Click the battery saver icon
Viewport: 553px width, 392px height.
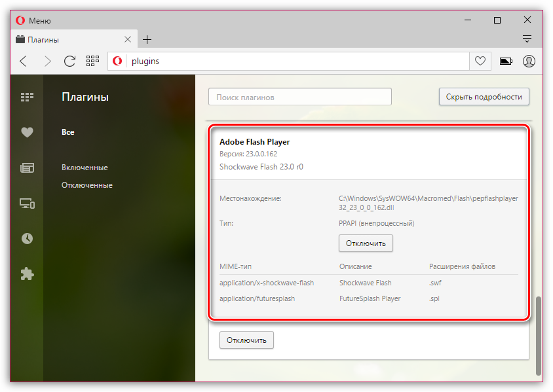506,62
